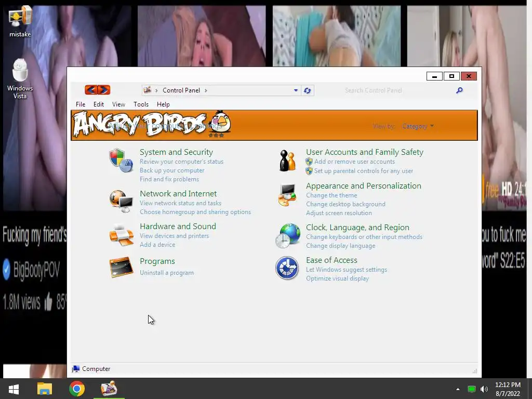The image size is (532, 399).
Task: Click Review your computer's status
Action: 181,162
